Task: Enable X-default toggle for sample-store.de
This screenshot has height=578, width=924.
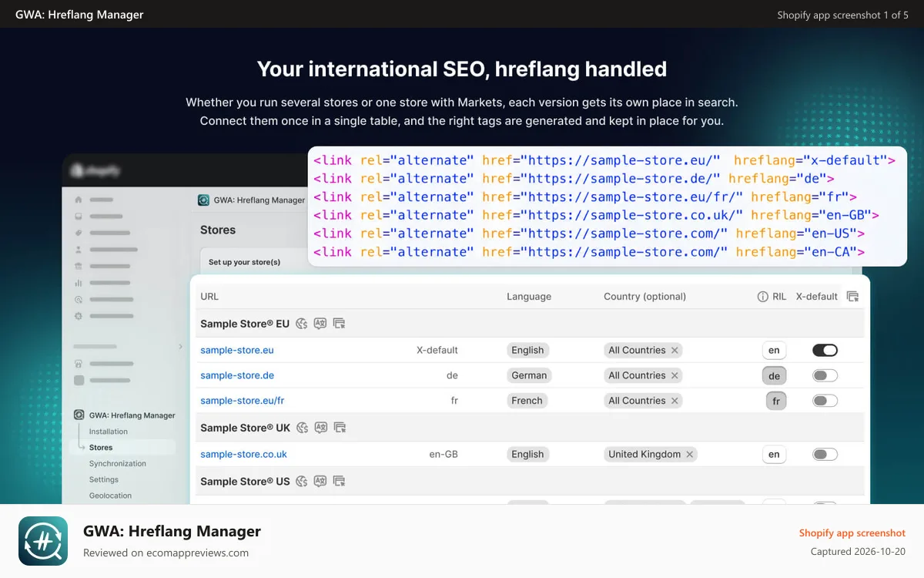Action: pyautogui.click(x=825, y=376)
